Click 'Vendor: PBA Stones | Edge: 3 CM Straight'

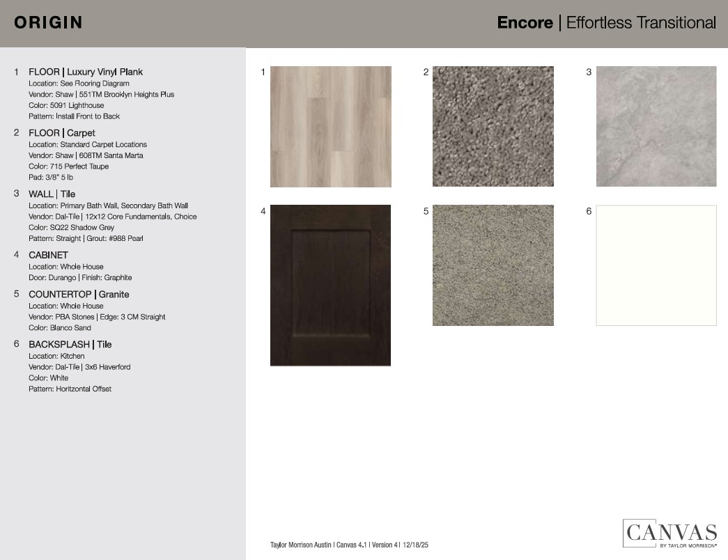pos(97,317)
